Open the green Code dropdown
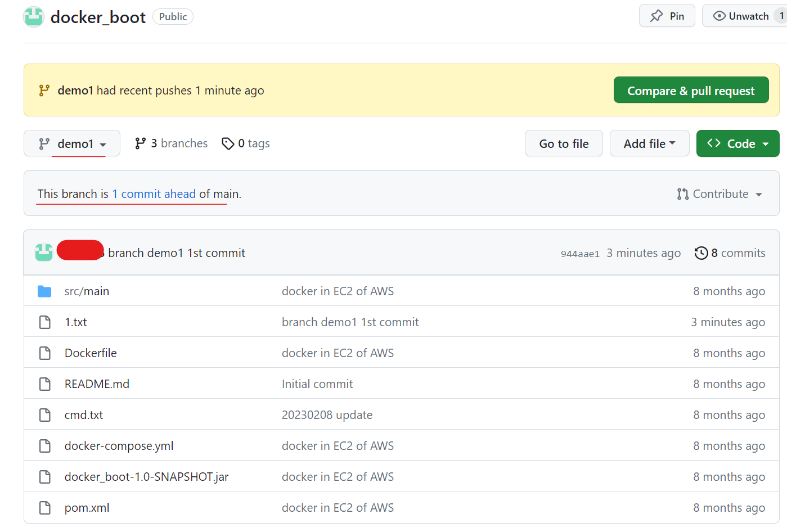The height and width of the screenshot is (532, 787). click(737, 143)
